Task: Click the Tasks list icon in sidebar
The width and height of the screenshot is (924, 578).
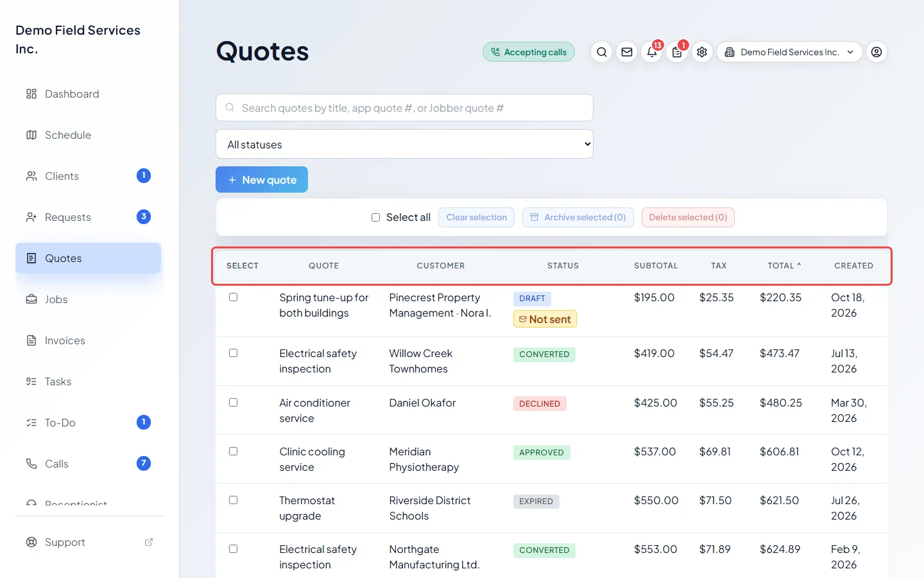Action: (x=31, y=381)
